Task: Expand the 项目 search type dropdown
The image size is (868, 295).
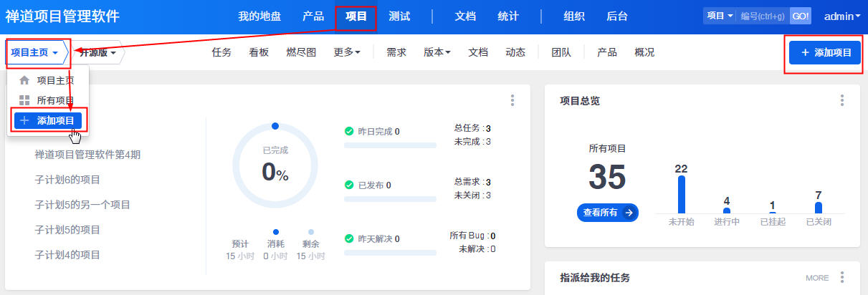Action: [x=720, y=16]
